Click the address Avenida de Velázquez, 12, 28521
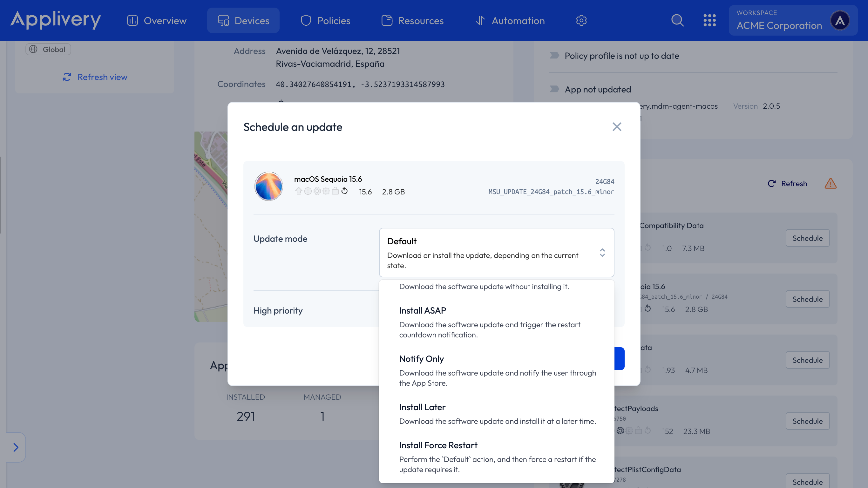Viewport: 868px width, 488px height. (x=338, y=51)
